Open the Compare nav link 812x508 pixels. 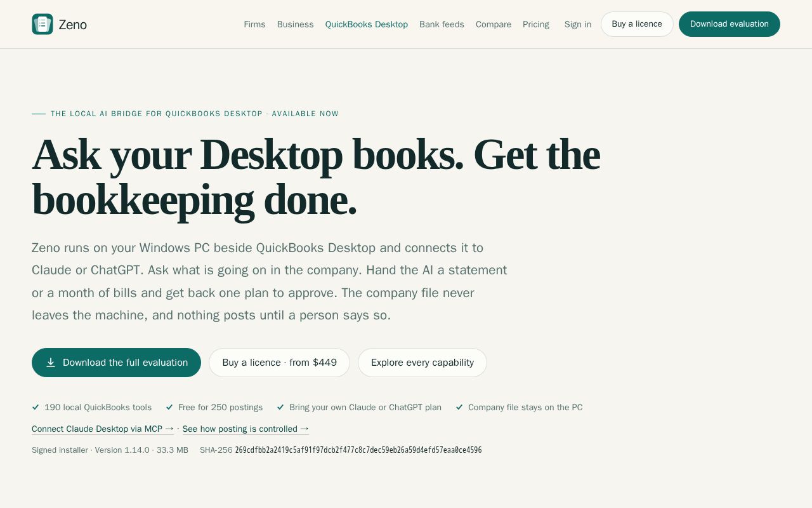click(494, 24)
